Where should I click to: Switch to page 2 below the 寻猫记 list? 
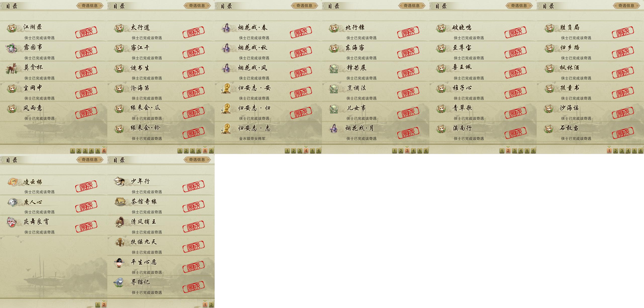click(211, 305)
